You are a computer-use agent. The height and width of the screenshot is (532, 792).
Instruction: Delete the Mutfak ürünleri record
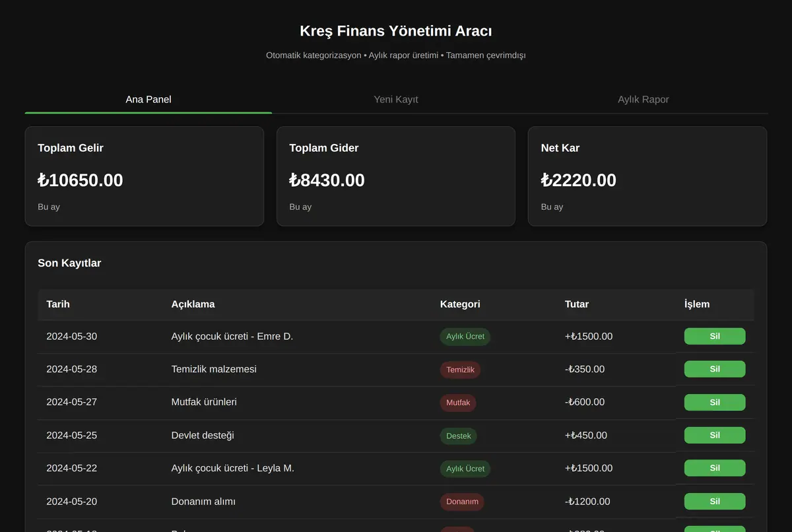[x=715, y=402]
